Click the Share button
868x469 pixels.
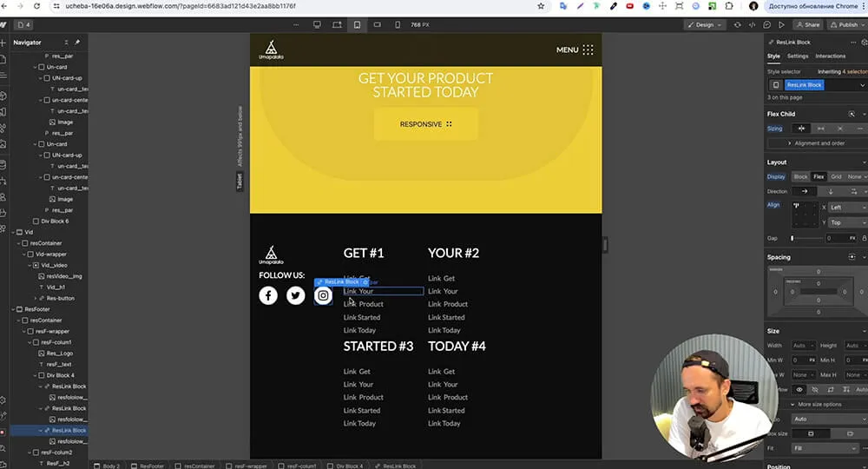click(808, 25)
